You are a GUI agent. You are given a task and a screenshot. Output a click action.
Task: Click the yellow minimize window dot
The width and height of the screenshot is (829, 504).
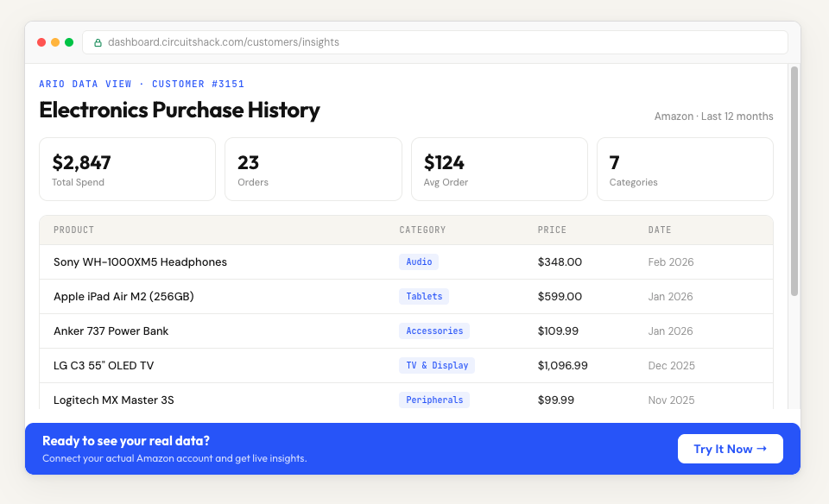coord(55,42)
